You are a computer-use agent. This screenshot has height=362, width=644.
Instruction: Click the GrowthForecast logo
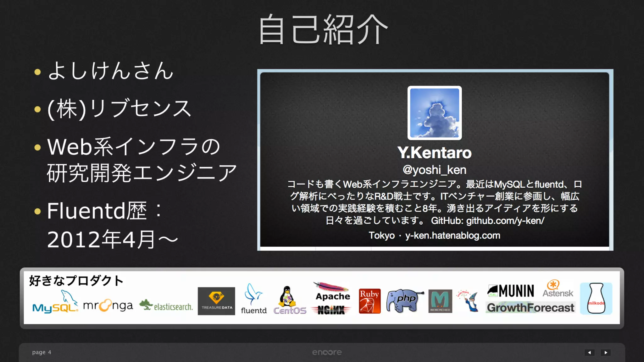530,308
